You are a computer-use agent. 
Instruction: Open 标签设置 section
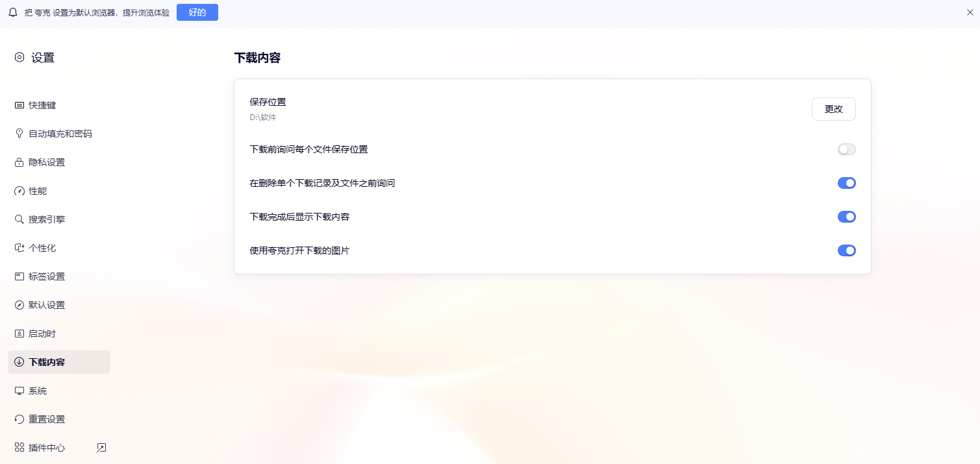[59, 276]
